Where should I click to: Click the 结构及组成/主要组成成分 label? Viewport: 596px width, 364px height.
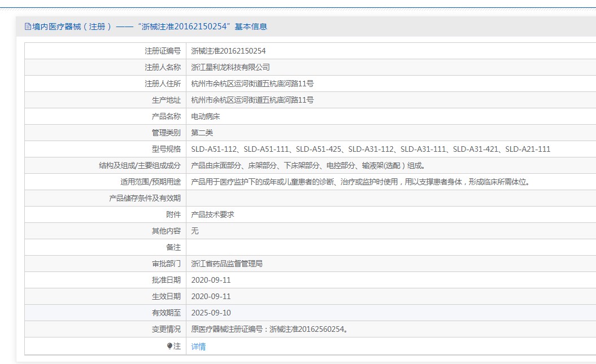tap(140, 165)
